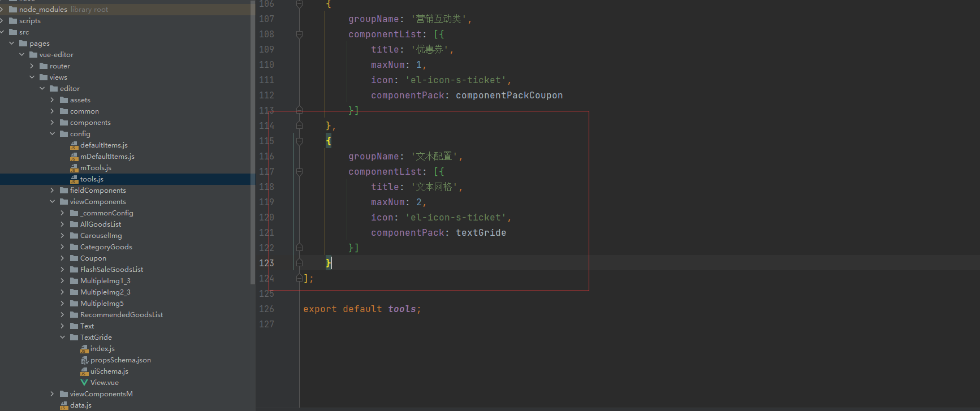980x411 pixels.
Task: Select the uiSchema.js file
Action: coord(109,371)
